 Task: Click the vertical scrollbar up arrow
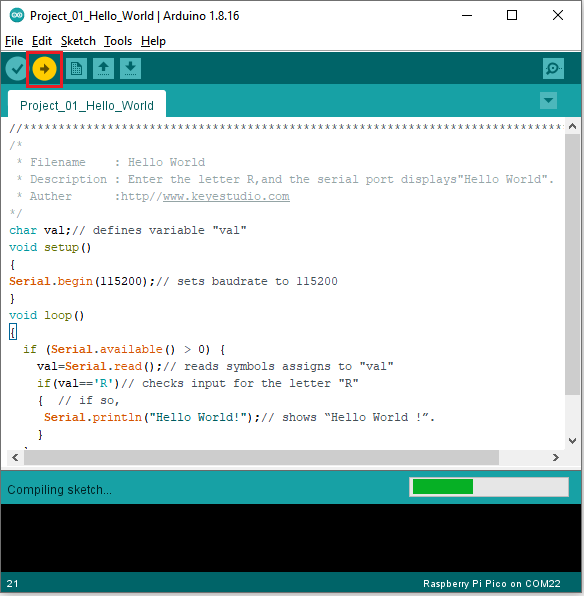573,127
